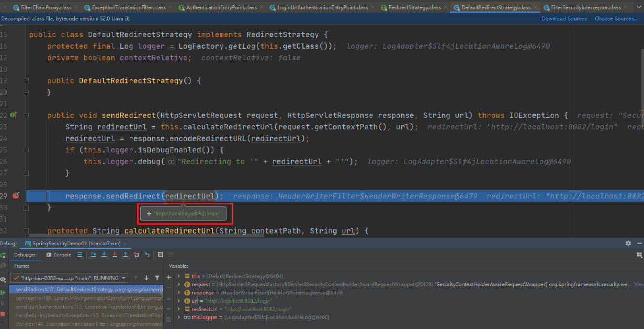
Task: Open the thread selector dropdown
Action: pyautogui.click(x=69, y=278)
